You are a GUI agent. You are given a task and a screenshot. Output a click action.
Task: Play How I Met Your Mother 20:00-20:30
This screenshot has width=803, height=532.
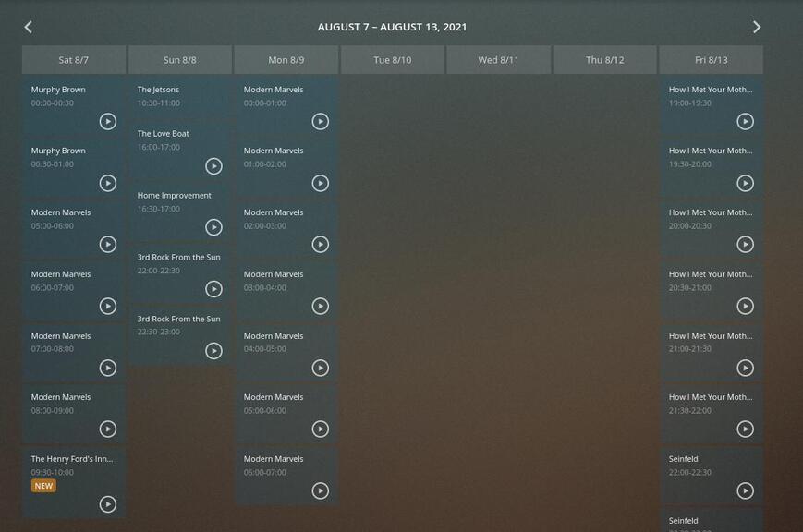(745, 244)
